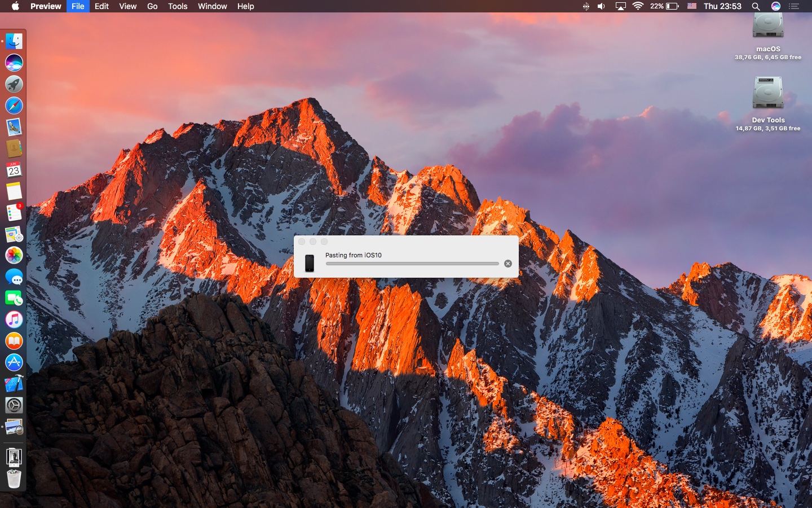Click the dialog's grayed zoom button
Image resolution: width=812 pixels, height=508 pixels.
coord(324,242)
